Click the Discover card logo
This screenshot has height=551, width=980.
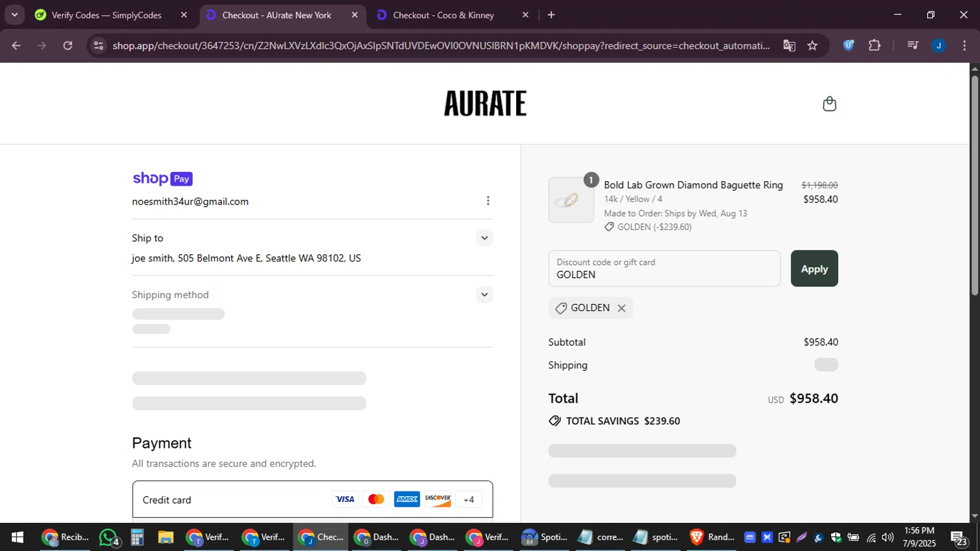point(438,499)
